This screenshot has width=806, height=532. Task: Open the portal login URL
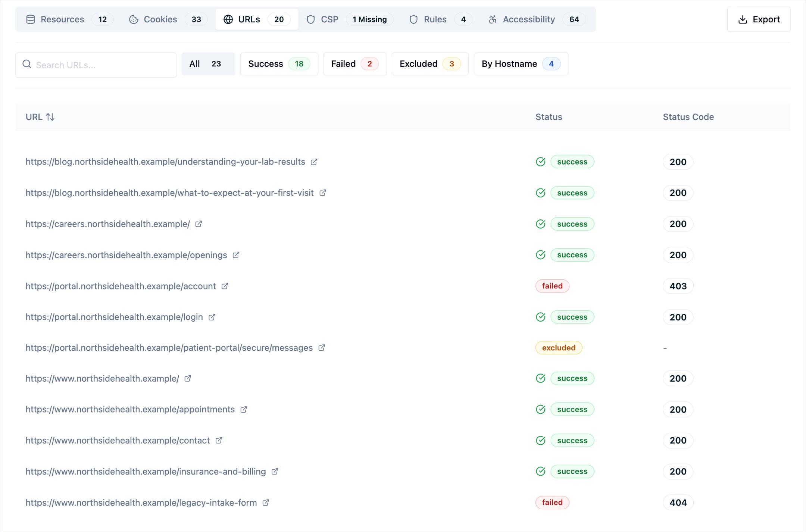coord(114,317)
